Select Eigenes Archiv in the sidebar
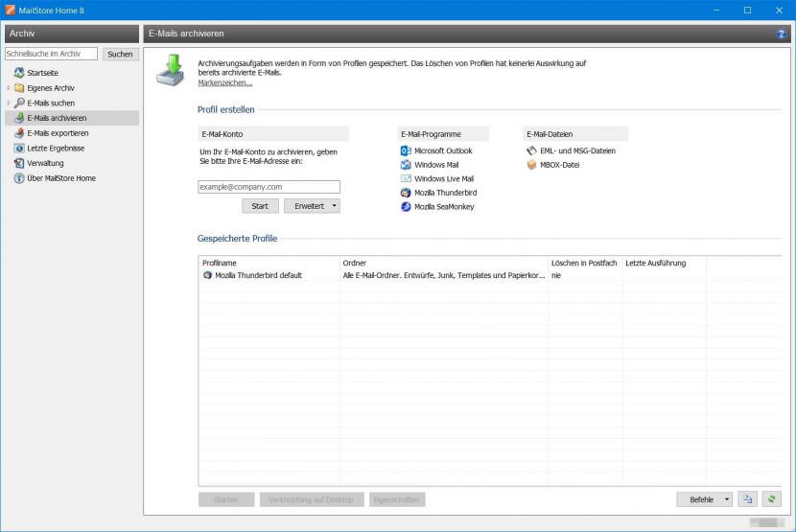Viewport: 796px width, 532px height. coord(51,88)
